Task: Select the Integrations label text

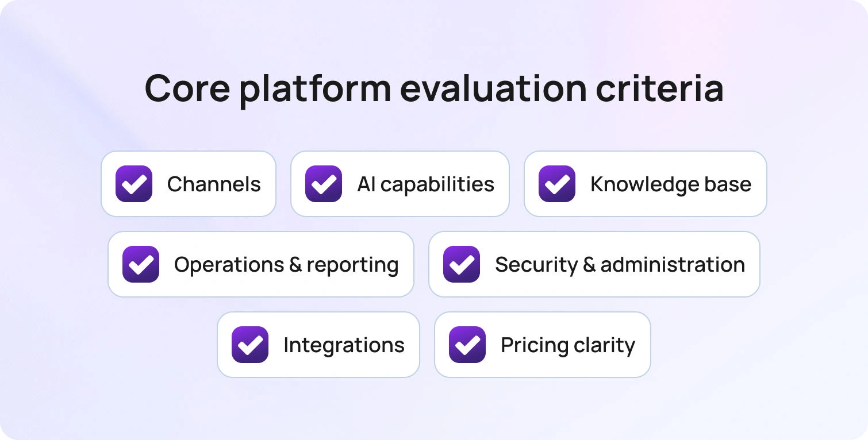Action: [344, 345]
